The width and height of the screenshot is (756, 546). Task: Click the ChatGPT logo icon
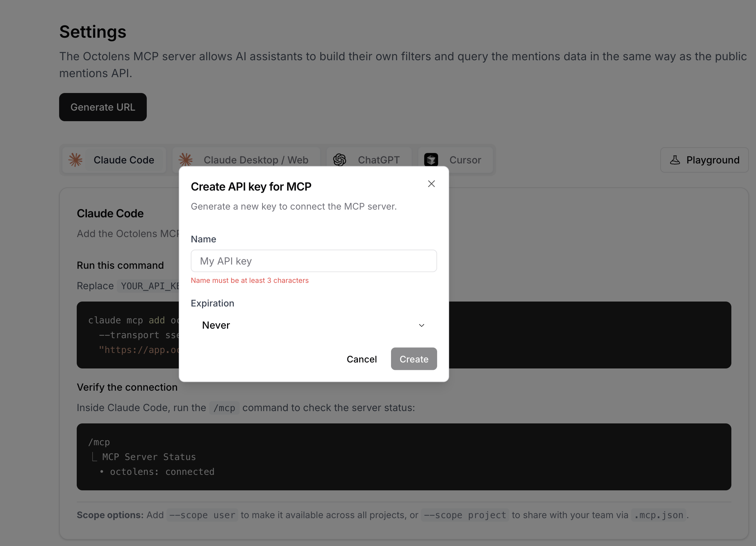pos(340,160)
